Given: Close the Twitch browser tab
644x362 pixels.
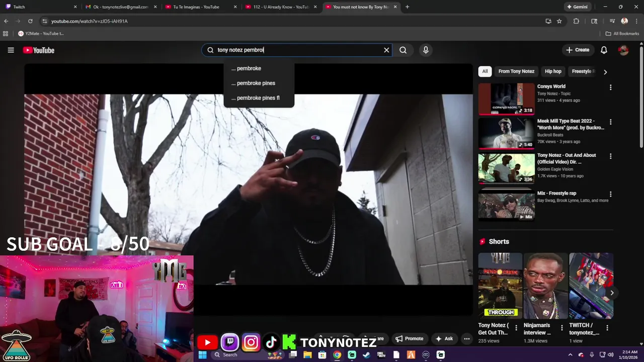Looking at the screenshot, I should point(75,7).
